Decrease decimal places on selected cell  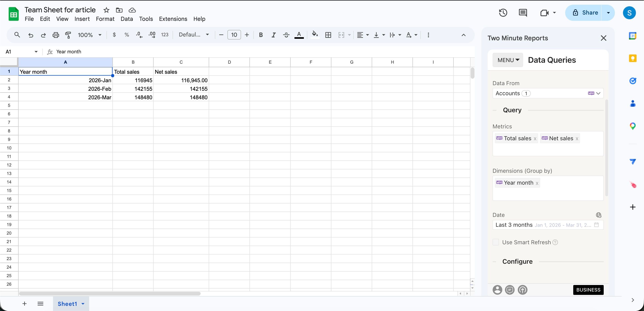(139, 35)
